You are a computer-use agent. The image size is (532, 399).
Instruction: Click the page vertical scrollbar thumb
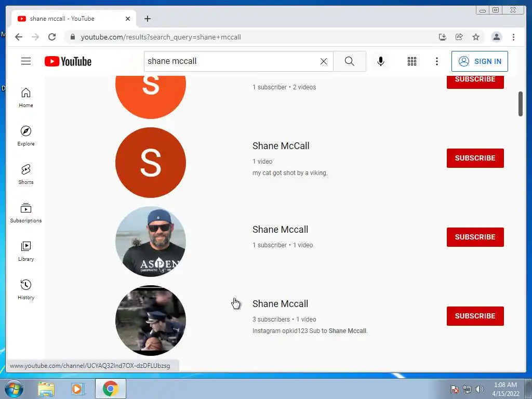point(521,104)
